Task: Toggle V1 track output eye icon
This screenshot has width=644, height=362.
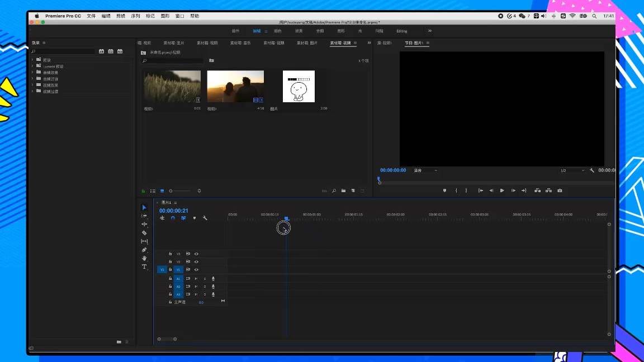Action: pyautogui.click(x=196, y=269)
